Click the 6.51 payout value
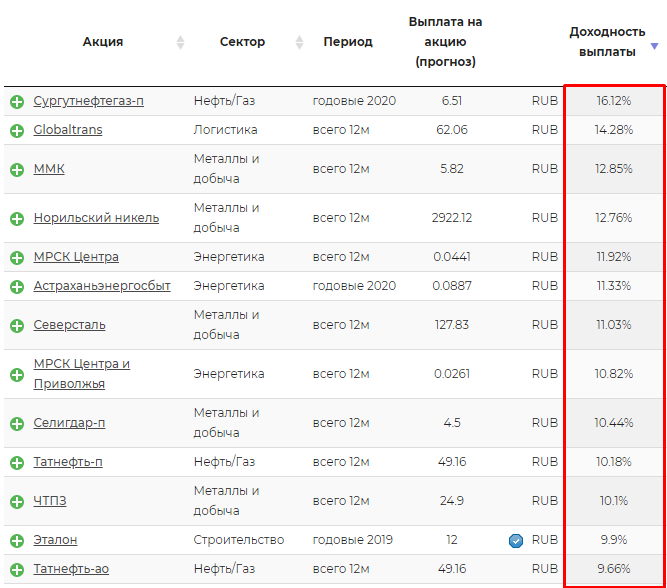The image size is (667, 588). click(x=452, y=101)
